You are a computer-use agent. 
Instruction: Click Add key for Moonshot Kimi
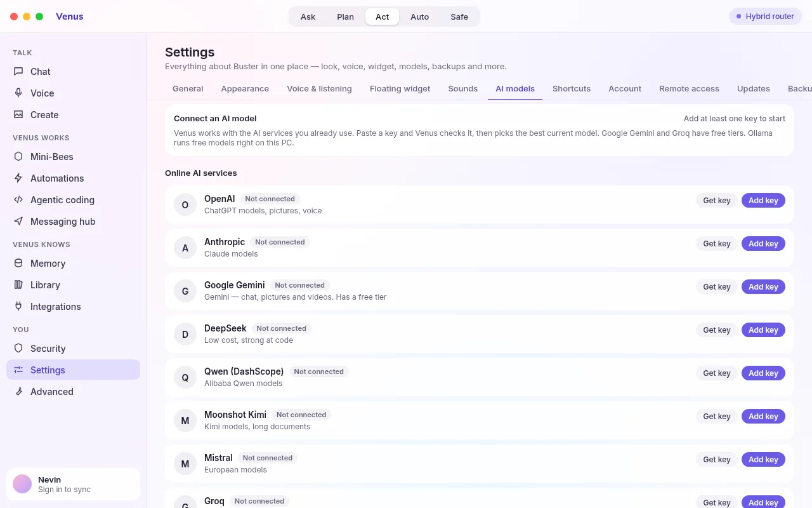763,417
